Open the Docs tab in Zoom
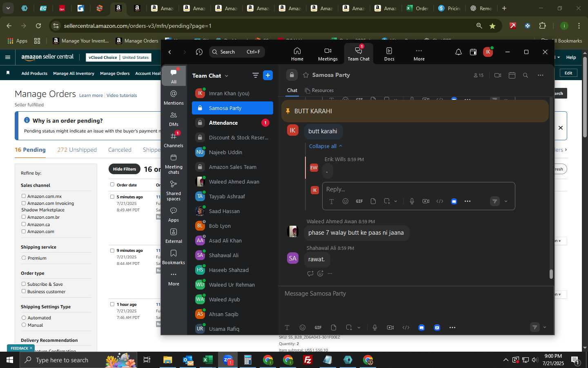 (x=389, y=54)
